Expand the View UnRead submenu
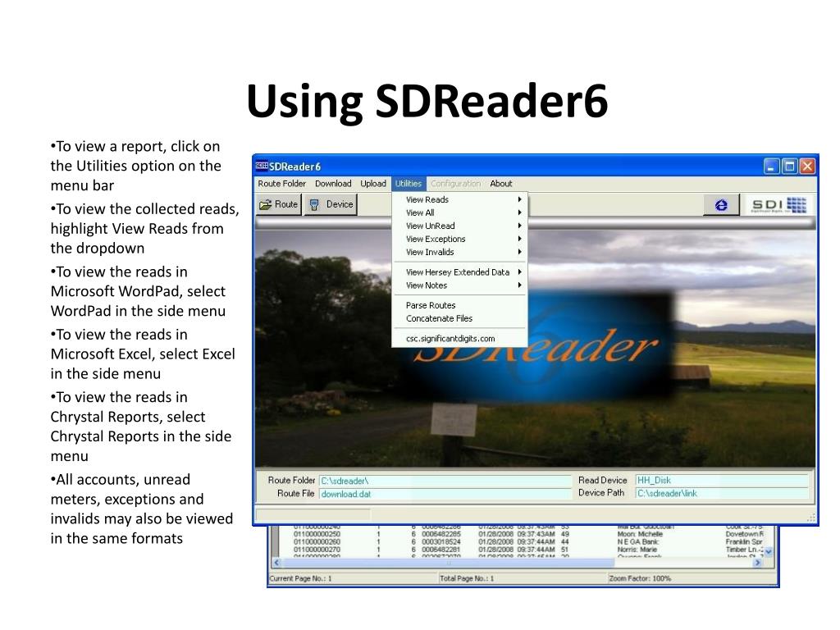The width and height of the screenshot is (840, 630). point(459,226)
